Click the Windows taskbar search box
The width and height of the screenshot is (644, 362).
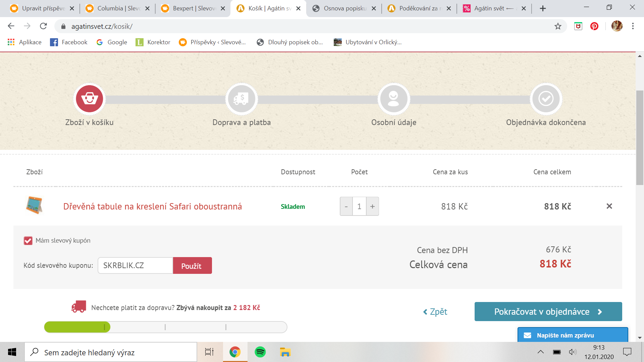111,352
